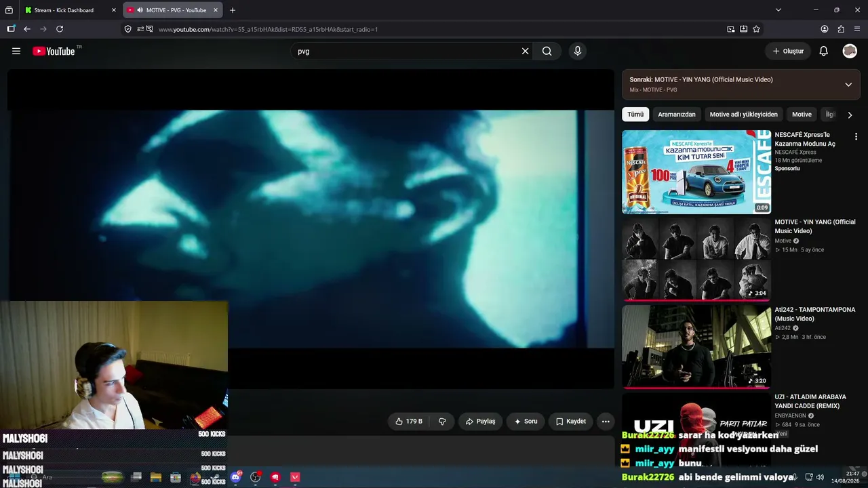The image size is (868, 488).
Task: Like the video showing 179 B
Action: (x=409, y=422)
